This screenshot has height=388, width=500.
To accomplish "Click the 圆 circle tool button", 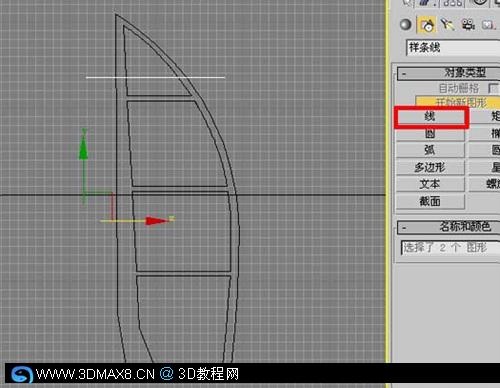I will (430, 134).
